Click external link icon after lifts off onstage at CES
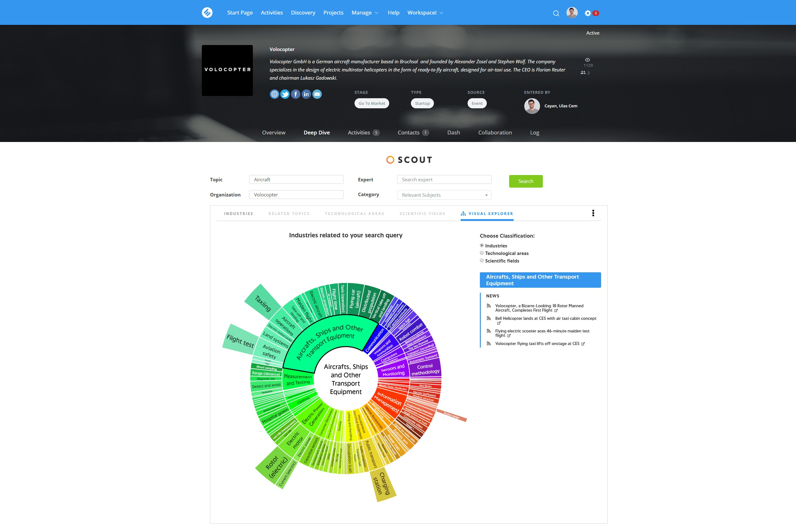Viewport: 796px width, 532px height. pyautogui.click(x=583, y=344)
